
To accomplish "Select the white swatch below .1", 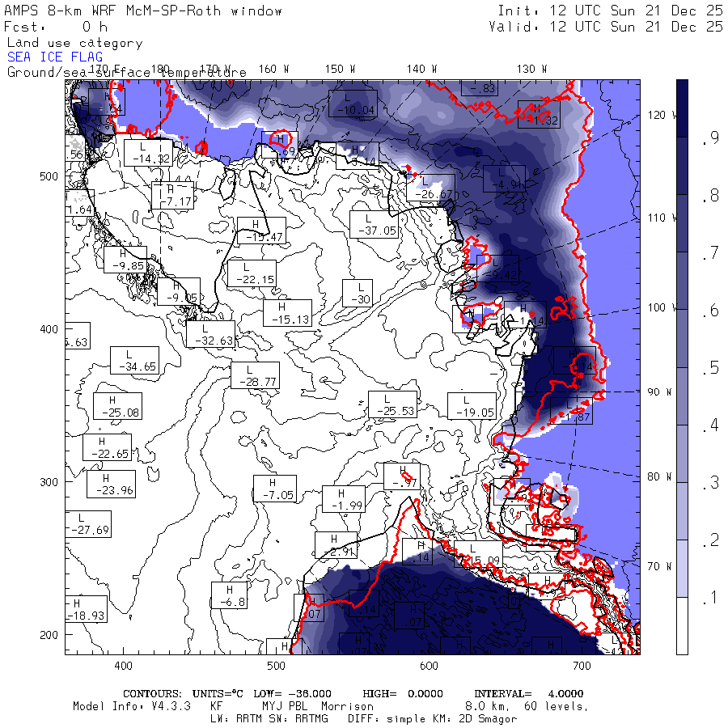I will point(682,626).
